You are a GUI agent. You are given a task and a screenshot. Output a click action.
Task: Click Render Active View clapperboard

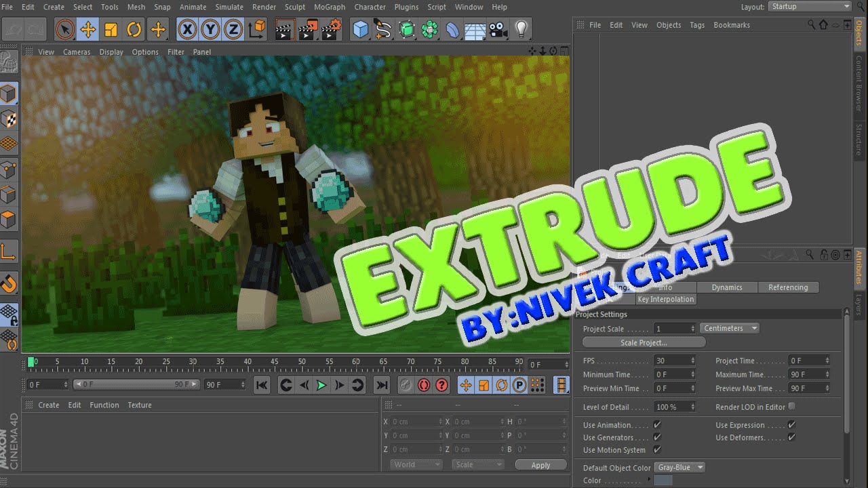coord(285,29)
